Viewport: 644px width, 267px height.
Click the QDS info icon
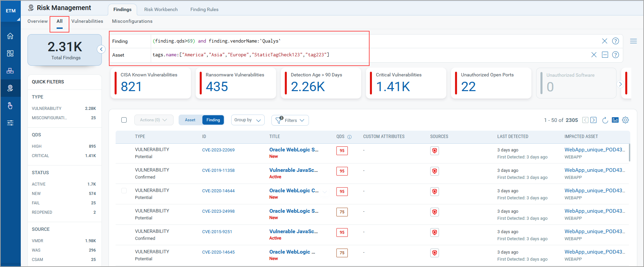pos(349,137)
